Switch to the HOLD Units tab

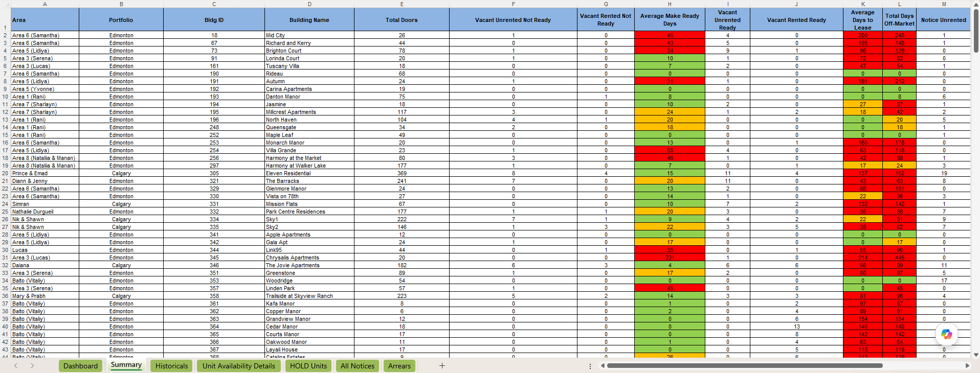[308, 366]
